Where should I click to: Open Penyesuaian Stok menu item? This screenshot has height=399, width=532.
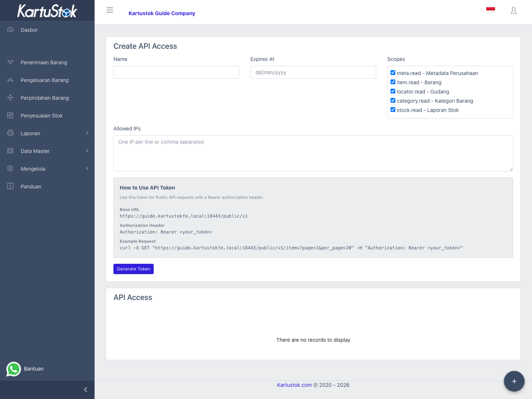click(x=47, y=116)
